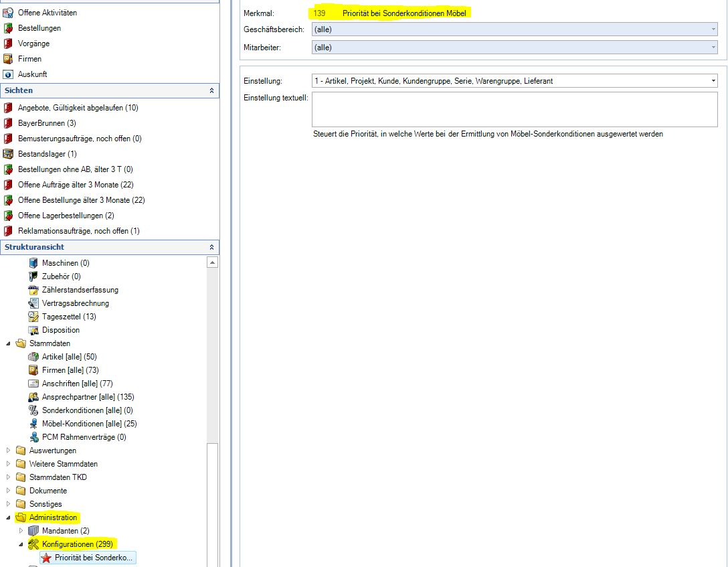Click into the Einstellung textuell field

pos(514,109)
